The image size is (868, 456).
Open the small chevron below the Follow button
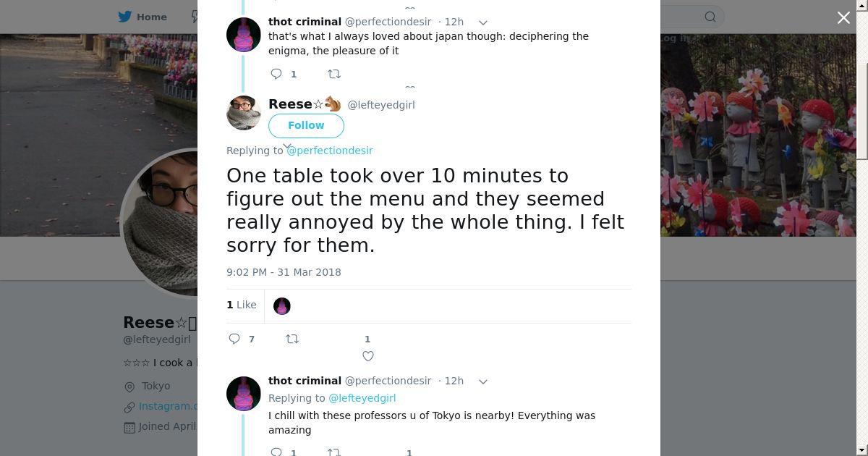coord(286,146)
